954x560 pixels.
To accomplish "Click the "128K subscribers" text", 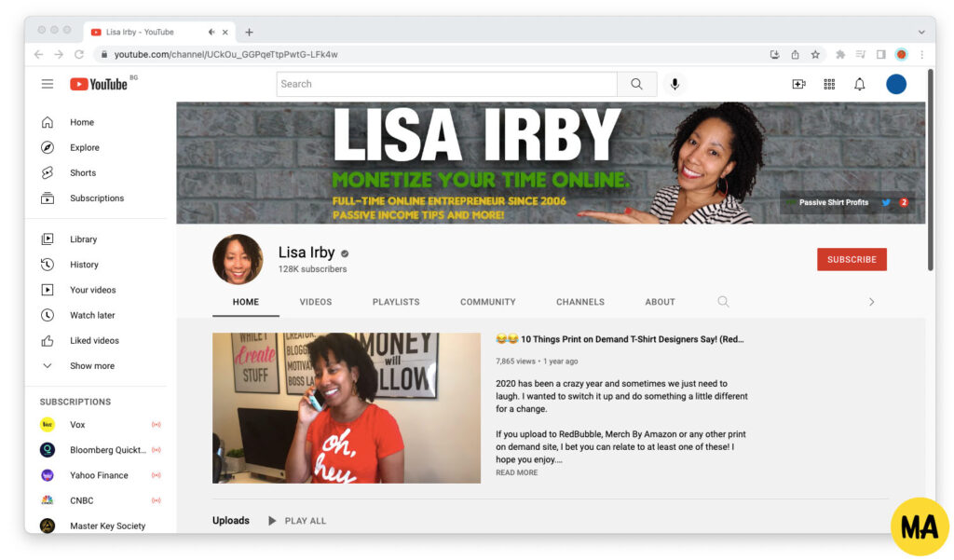I will coord(313,269).
